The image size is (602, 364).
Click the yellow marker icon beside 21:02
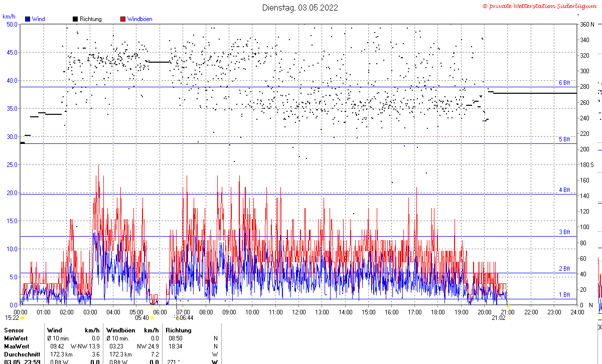pos(508,318)
